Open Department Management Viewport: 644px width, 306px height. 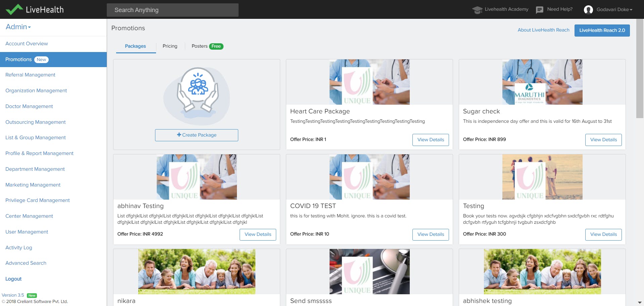[35, 169]
